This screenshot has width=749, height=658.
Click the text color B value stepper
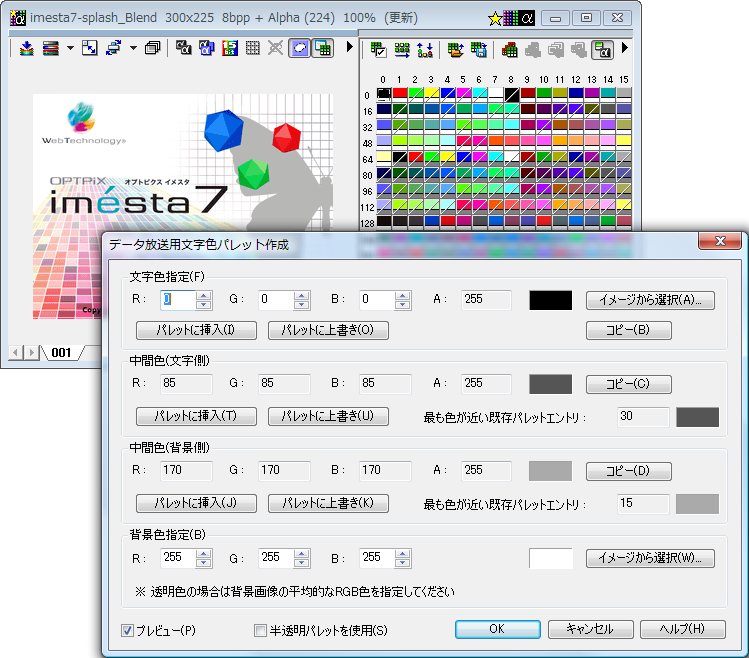(x=403, y=300)
